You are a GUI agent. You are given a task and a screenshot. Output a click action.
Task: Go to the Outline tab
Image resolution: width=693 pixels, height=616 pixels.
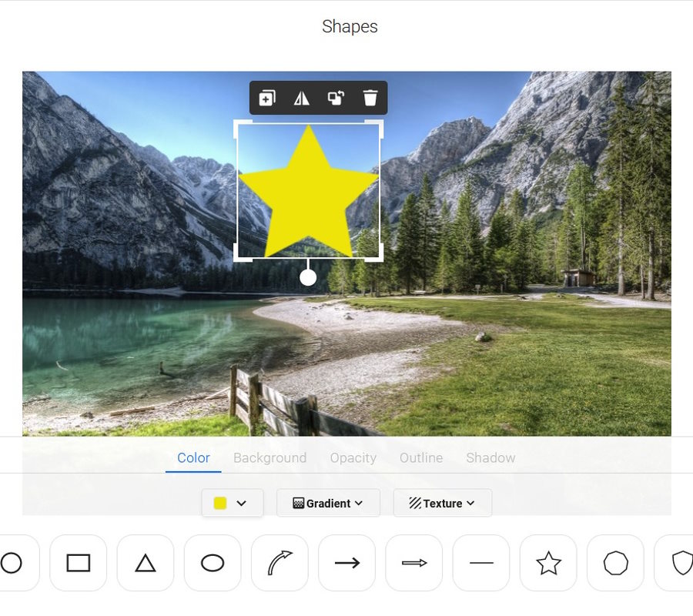(421, 457)
